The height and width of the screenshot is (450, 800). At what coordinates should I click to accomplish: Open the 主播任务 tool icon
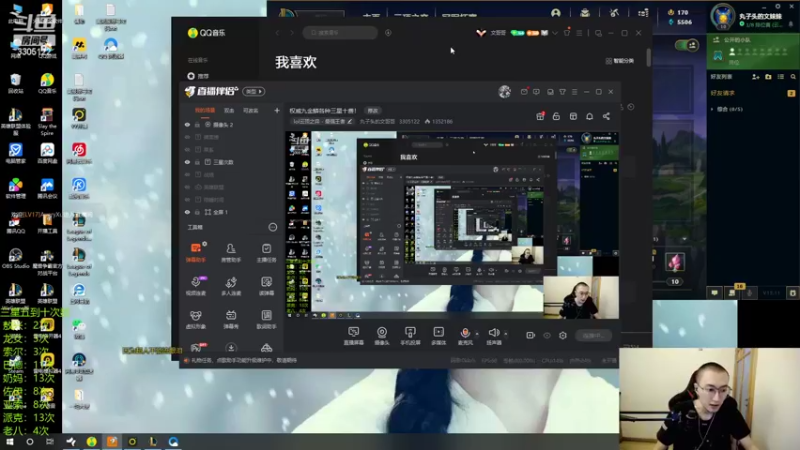tap(266, 252)
